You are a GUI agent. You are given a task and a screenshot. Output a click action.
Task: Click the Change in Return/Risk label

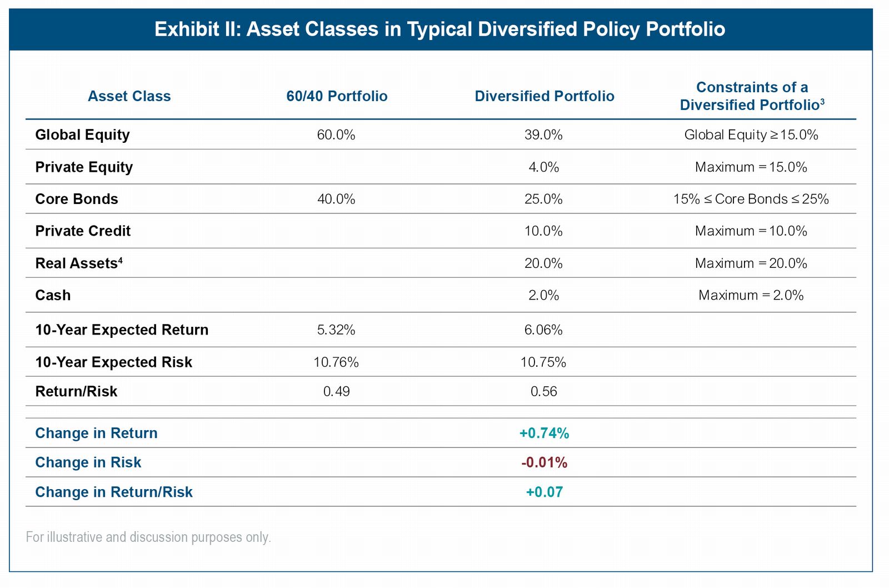point(114,492)
